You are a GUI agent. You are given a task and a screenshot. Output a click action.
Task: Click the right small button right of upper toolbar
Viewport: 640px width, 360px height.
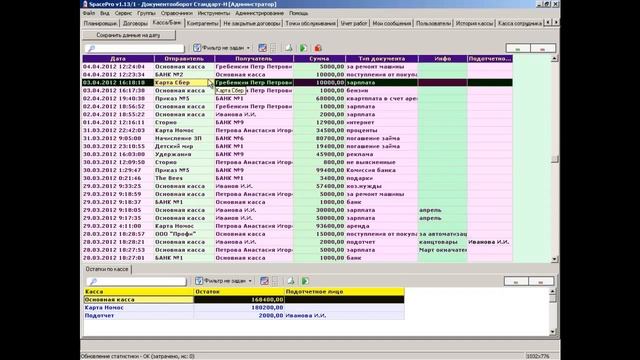click(542, 48)
